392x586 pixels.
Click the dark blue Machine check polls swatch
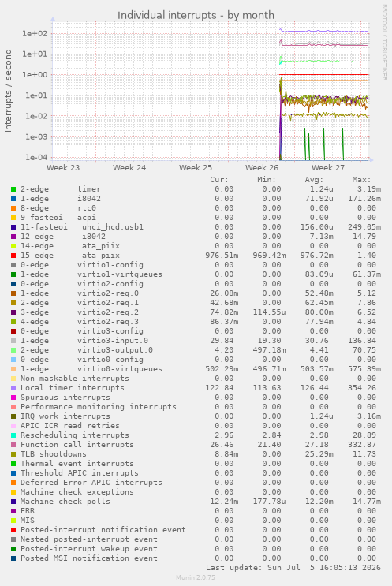(x=13, y=502)
